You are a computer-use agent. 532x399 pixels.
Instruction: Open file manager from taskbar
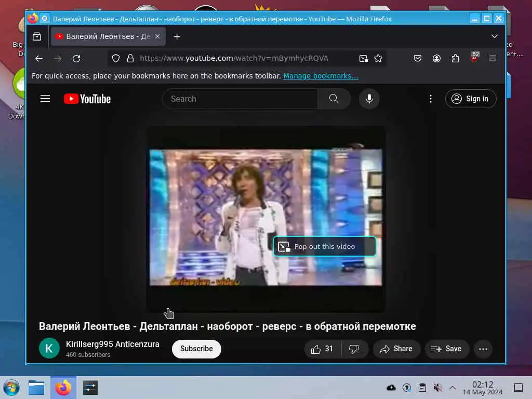(x=36, y=388)
